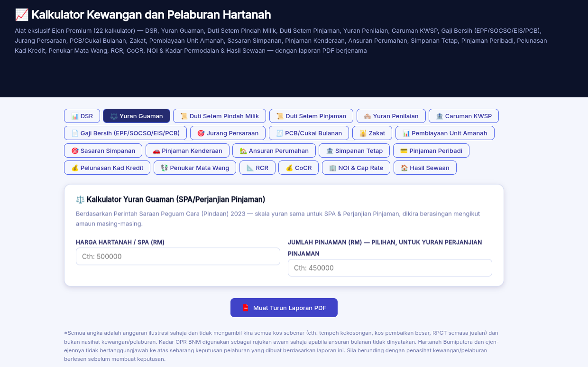The height and width of the screenshot is (367, 588).
Task: Switch to PCB/Cukai Bulanan tab
Action: tap(309, 133)
